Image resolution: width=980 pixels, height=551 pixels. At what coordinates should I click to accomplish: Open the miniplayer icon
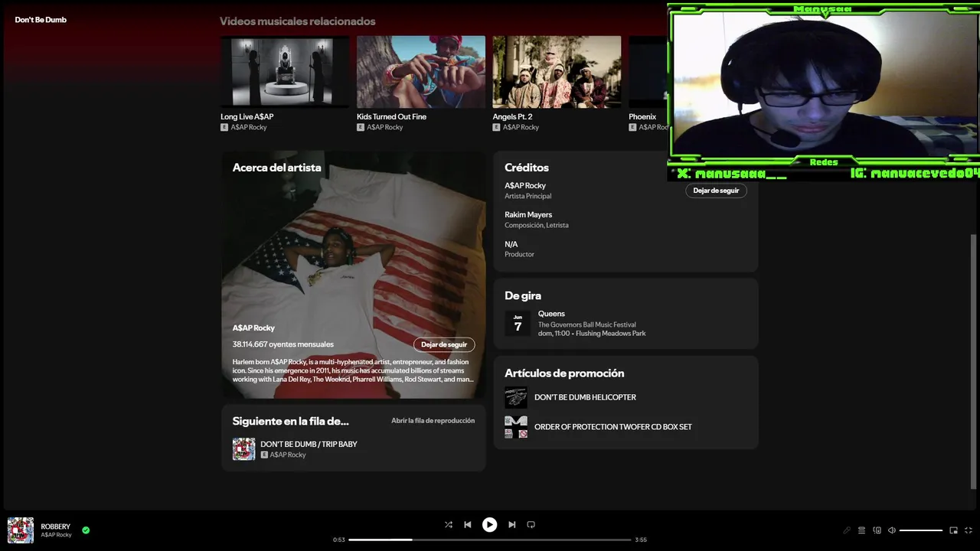tap(953, 530)
